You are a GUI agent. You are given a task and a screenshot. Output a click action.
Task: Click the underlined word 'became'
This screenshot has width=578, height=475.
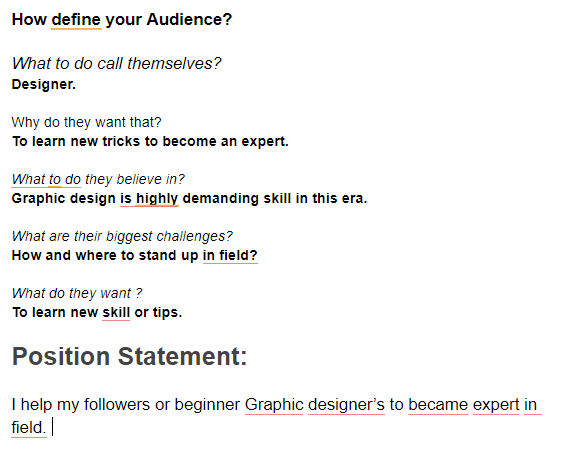tap(438, 405)
